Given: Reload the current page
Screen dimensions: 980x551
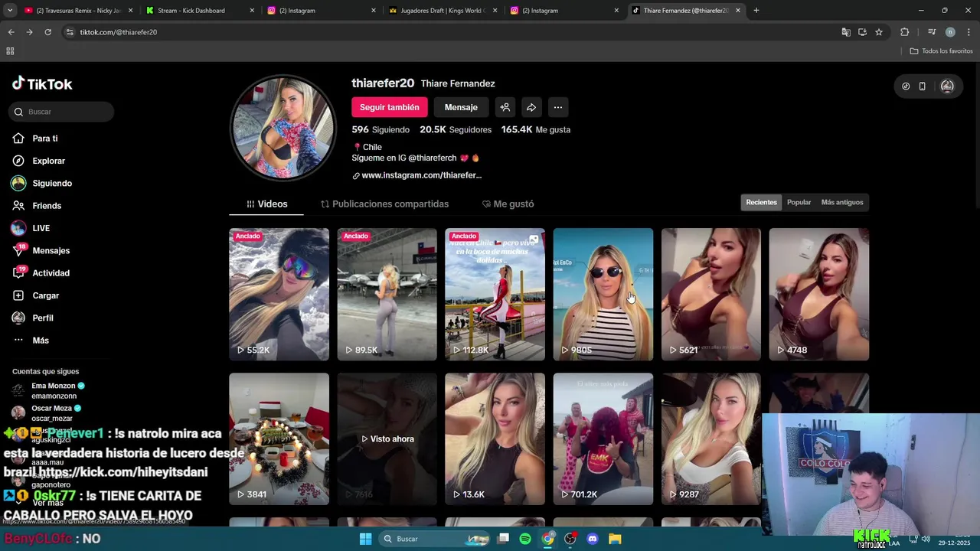Looking at the screenshot, I should [47, 32].
